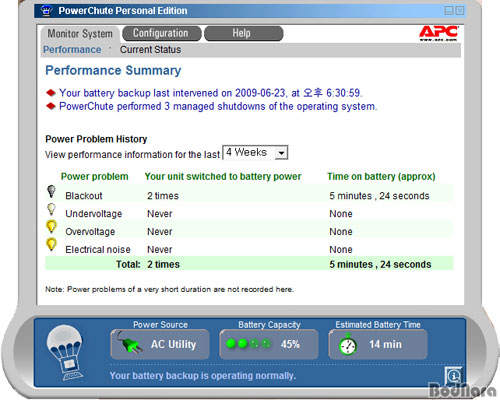Click the 'Performance Summary' heading
This screenshot has width=500, height=400.
coord(113,70)
